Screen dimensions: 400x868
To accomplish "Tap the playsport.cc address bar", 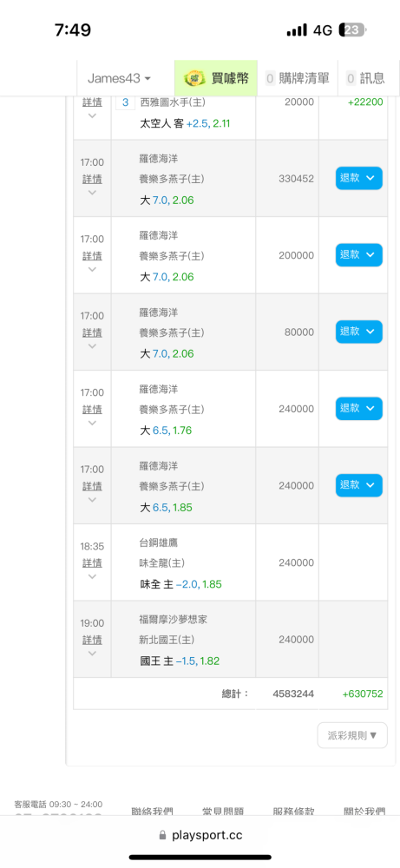I will tap(200, 835).
